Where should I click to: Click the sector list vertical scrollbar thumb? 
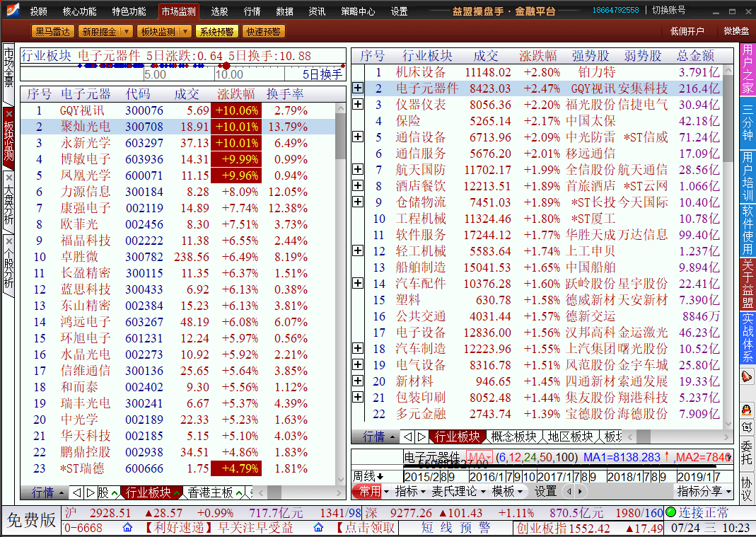coord(728,118)
